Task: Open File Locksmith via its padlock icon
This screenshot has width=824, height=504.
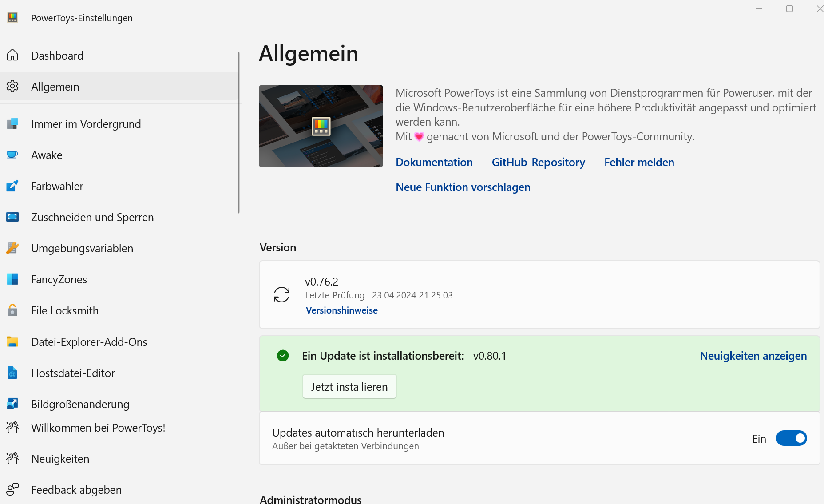Action: (12, 310)
